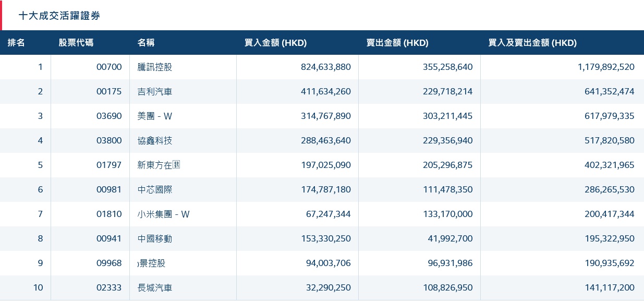This screenshot has width=644, height=301.
Task: Select stock code 00175
Action: 109,91
